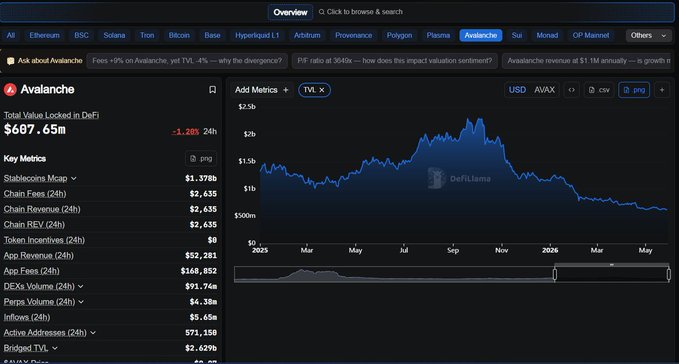Open the Others chains dropdown
Viewport: 679px width, 364px height.
pyautogui.click(x=648, y=35)
